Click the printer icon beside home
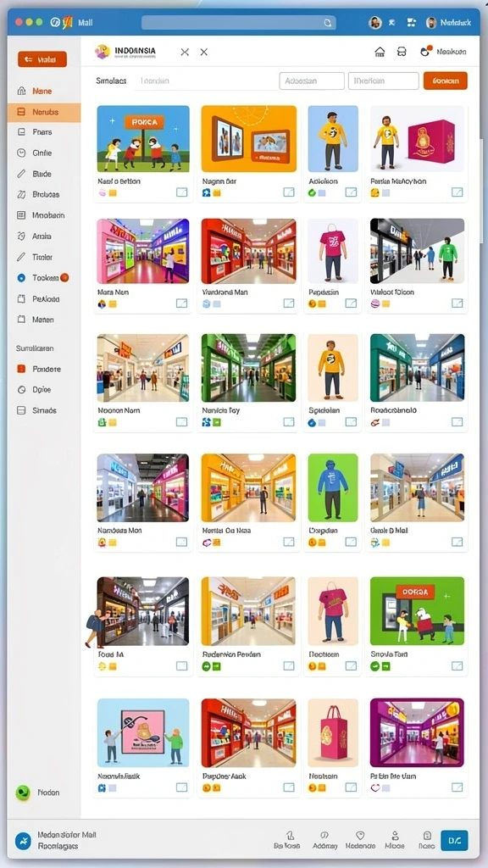The width and height of the screenshot is (488, 868). point(402,52)
